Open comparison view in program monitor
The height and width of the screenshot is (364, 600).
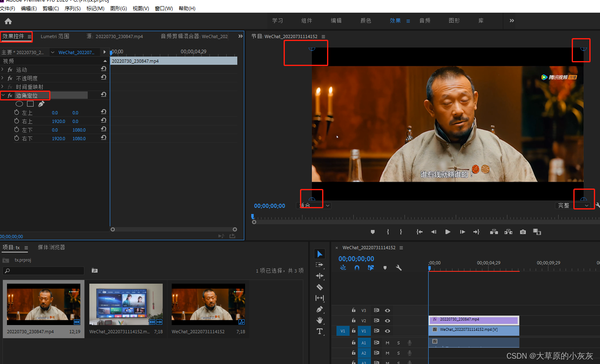point(537,232)
